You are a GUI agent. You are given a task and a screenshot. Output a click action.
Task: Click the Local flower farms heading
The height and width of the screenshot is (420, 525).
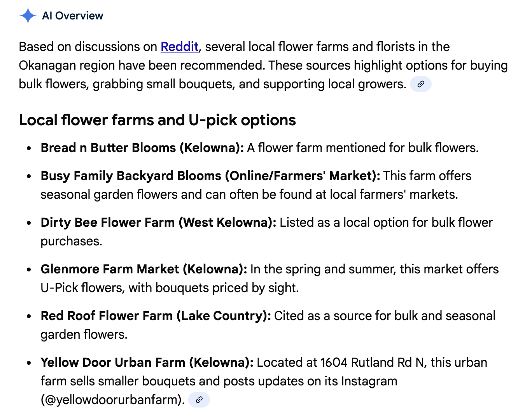pyautogui.click(x=157, y=120)
